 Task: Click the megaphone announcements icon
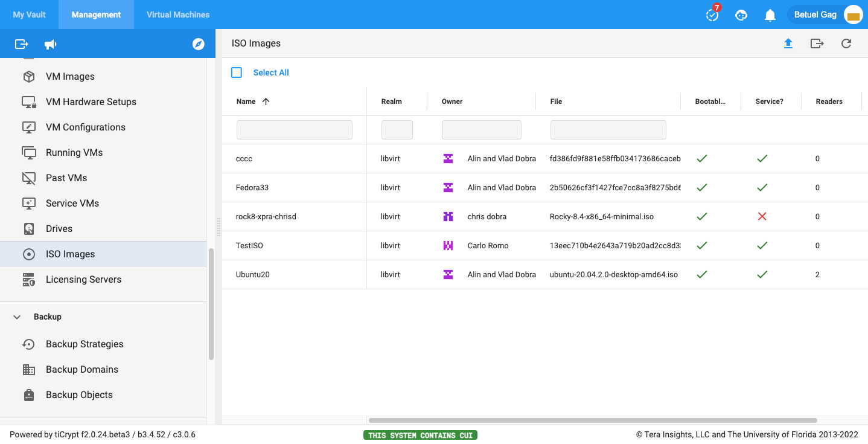tap(51, 44)
